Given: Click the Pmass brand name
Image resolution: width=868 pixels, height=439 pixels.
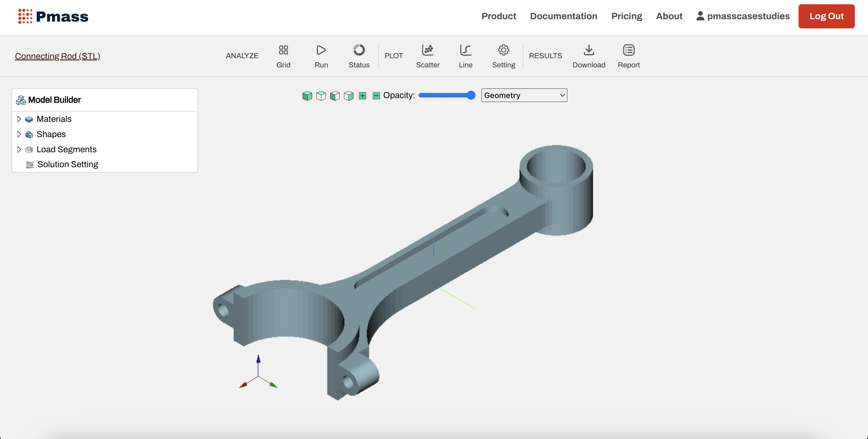Looking at the screenshot, I should tap(62, 17).
